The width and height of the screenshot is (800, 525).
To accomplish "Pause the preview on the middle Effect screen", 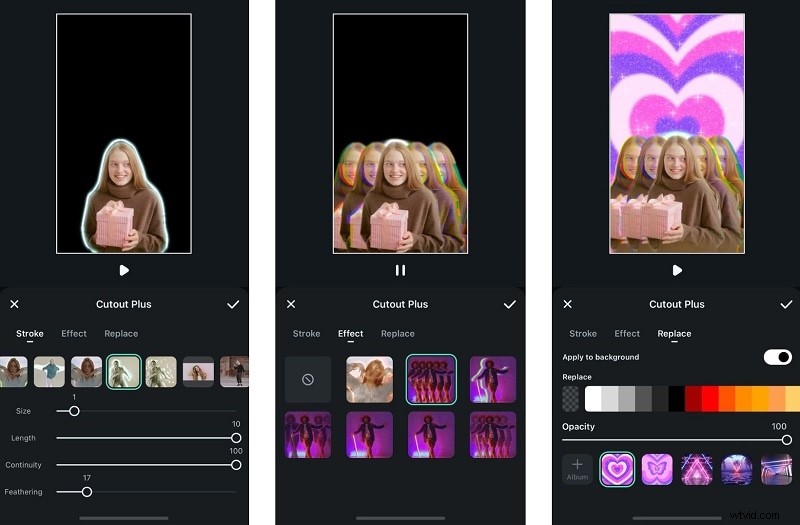I will click(400, 270).
